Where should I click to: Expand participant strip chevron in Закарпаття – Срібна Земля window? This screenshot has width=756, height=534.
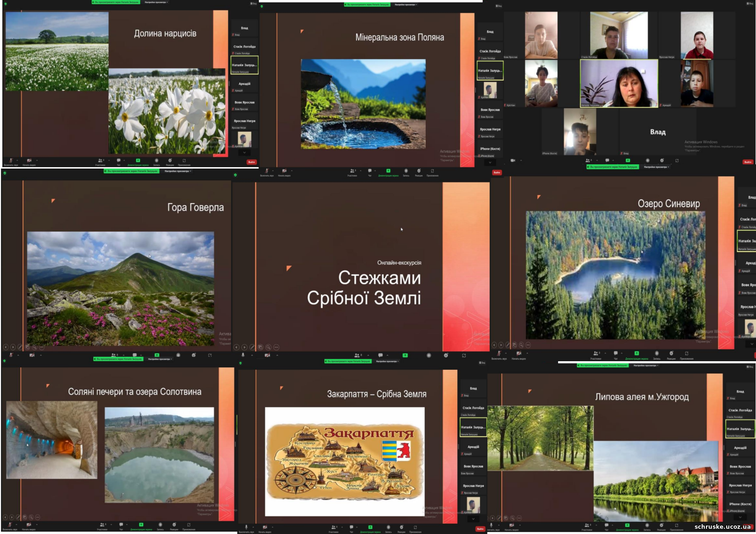473,518
